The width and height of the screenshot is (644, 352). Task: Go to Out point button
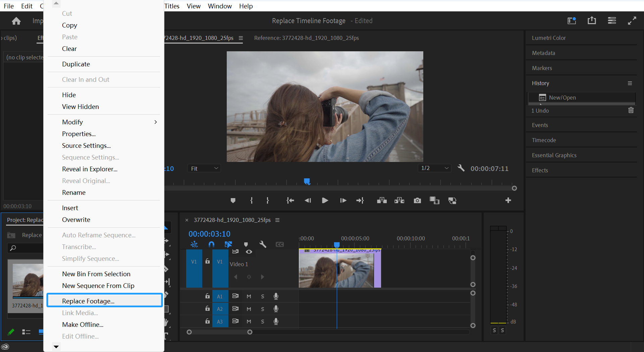click(360, 200)
